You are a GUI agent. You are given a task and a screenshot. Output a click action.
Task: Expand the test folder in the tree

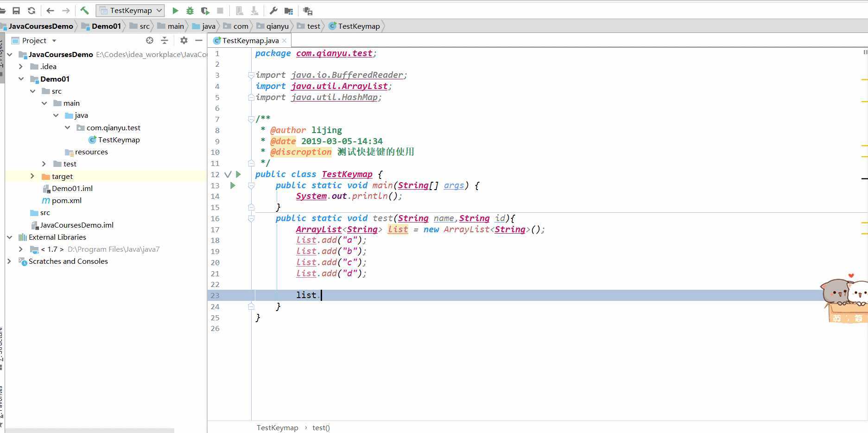coord(44,164)
